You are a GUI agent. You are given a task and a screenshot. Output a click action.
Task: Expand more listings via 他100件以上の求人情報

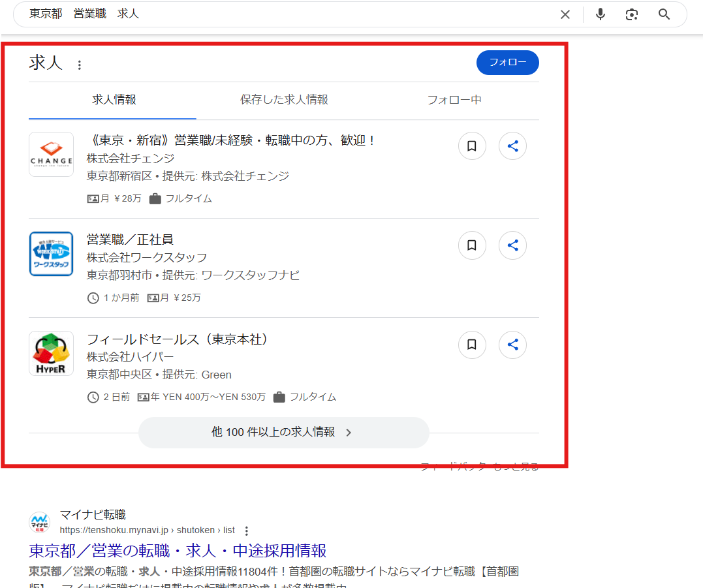pos(283,432)
